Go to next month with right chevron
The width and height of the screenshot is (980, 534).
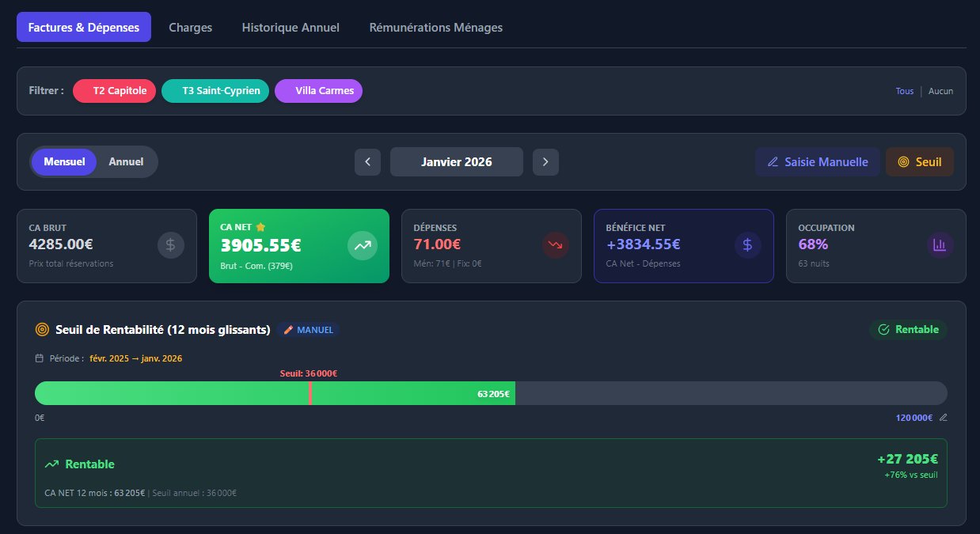545,162
